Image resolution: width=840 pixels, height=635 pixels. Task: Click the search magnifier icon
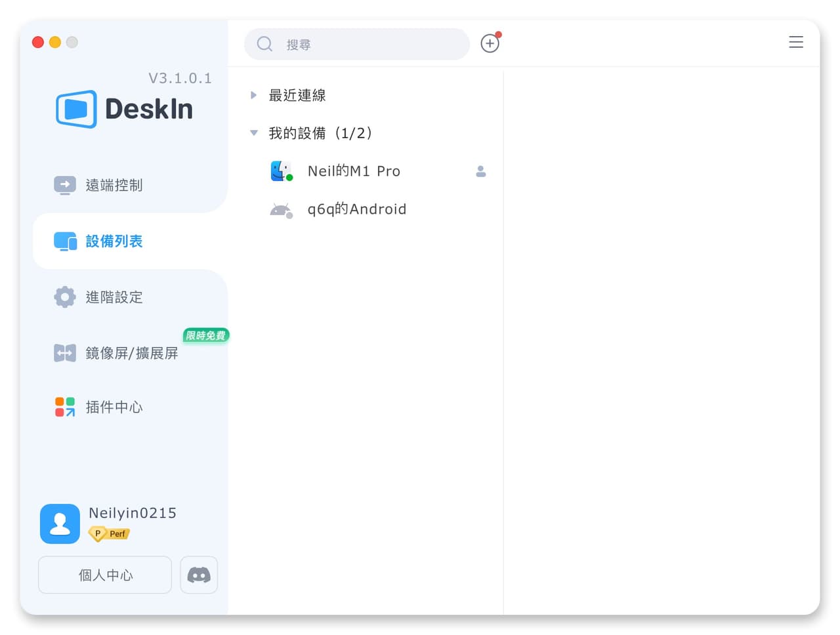pyautogui.click(x=264, y=44)
